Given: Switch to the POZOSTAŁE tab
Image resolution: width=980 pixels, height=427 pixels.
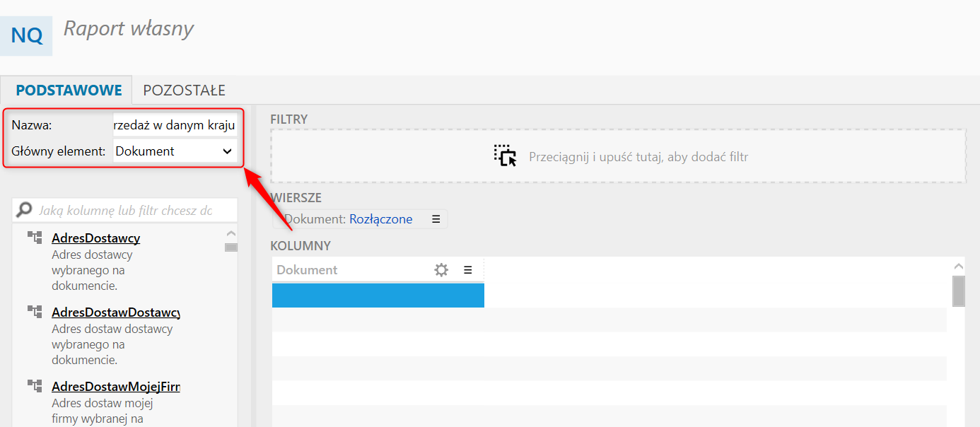Looking at the screenshot, I should [184, 90].
